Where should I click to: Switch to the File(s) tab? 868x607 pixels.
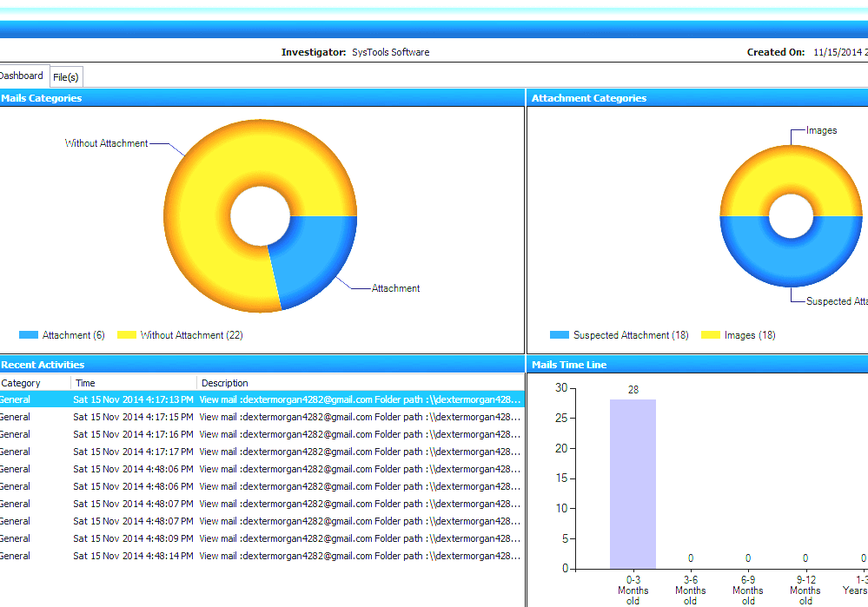pos(66,76)
